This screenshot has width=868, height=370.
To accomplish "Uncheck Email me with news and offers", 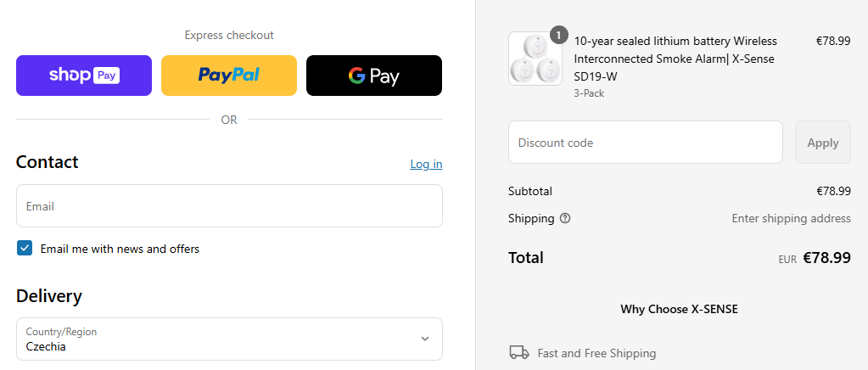I will [25, 249].
